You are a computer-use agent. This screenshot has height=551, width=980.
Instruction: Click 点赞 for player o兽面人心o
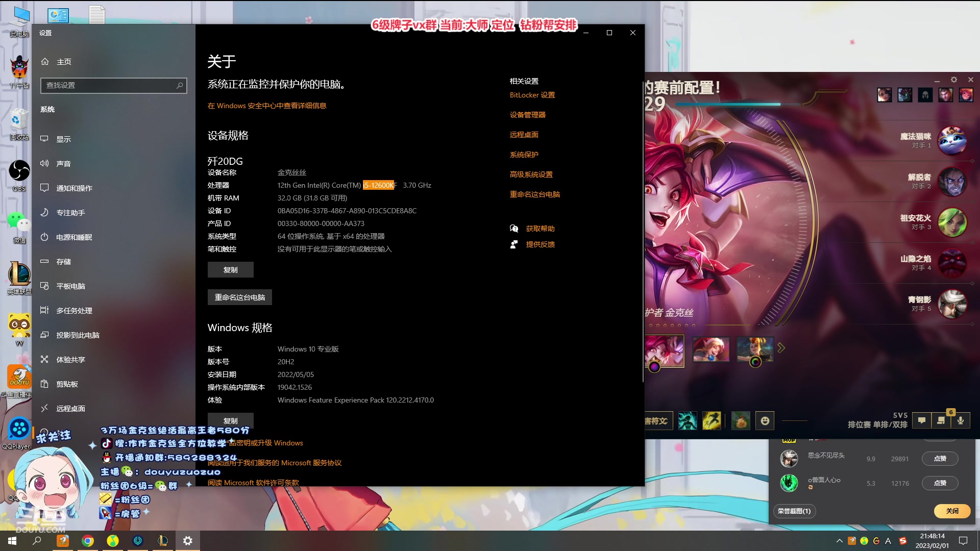point(940,483)
